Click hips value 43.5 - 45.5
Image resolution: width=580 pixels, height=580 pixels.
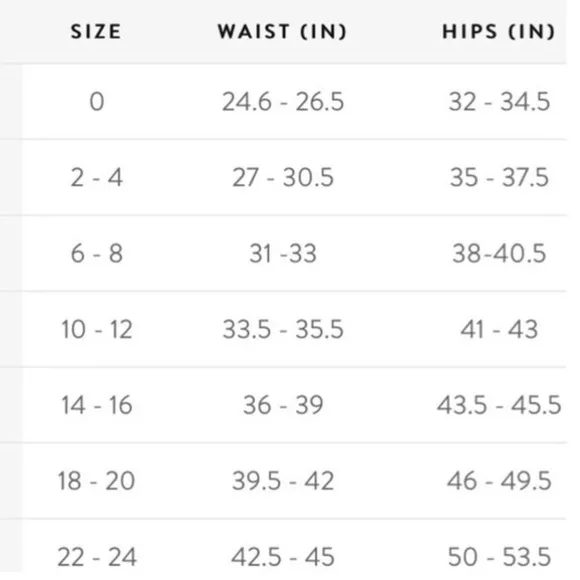499,405
